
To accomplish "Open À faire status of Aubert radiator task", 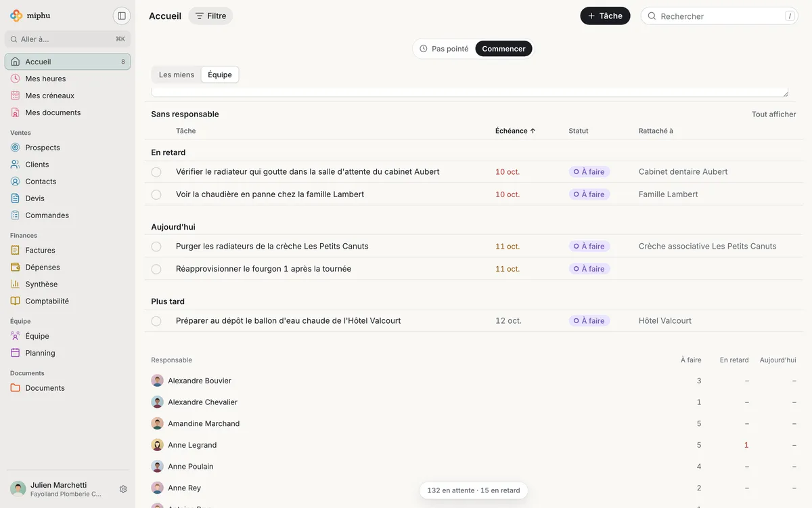I will 589,172.
